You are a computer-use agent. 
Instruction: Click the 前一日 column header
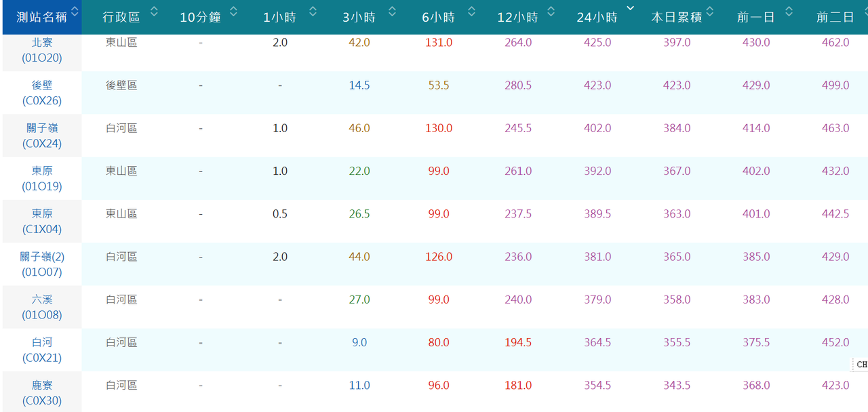[756, 17]
